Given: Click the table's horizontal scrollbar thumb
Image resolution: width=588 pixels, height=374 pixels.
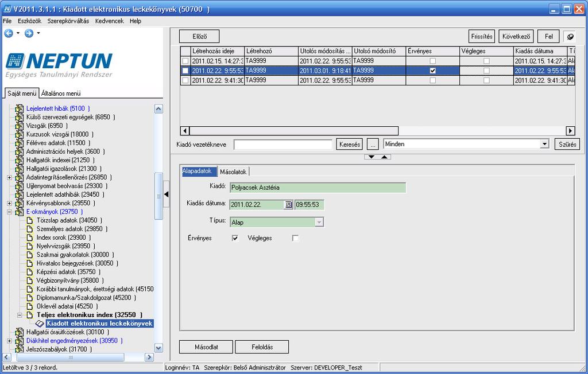Looking at the screenshot, I should click(294, 131).
